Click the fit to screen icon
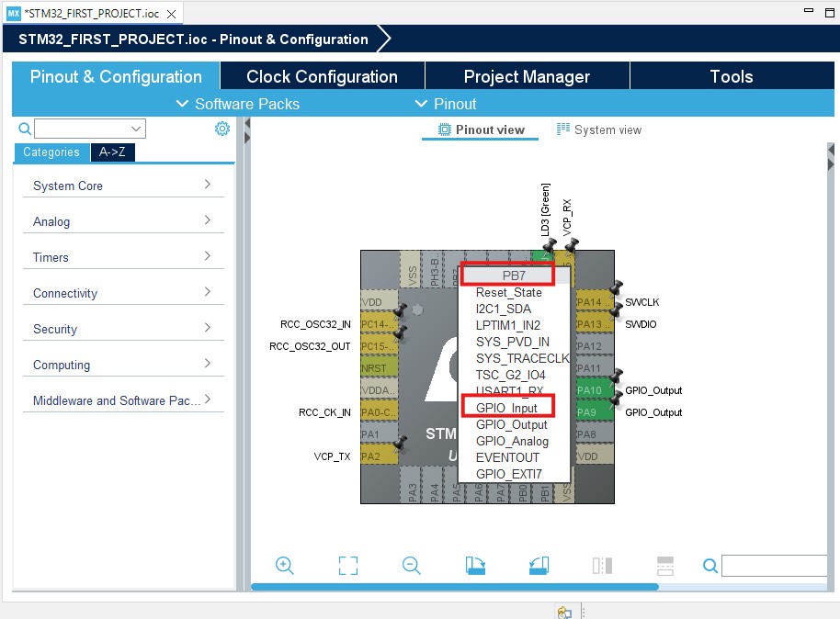The height and width of the screenshot is (619, 840). point(348,566)
